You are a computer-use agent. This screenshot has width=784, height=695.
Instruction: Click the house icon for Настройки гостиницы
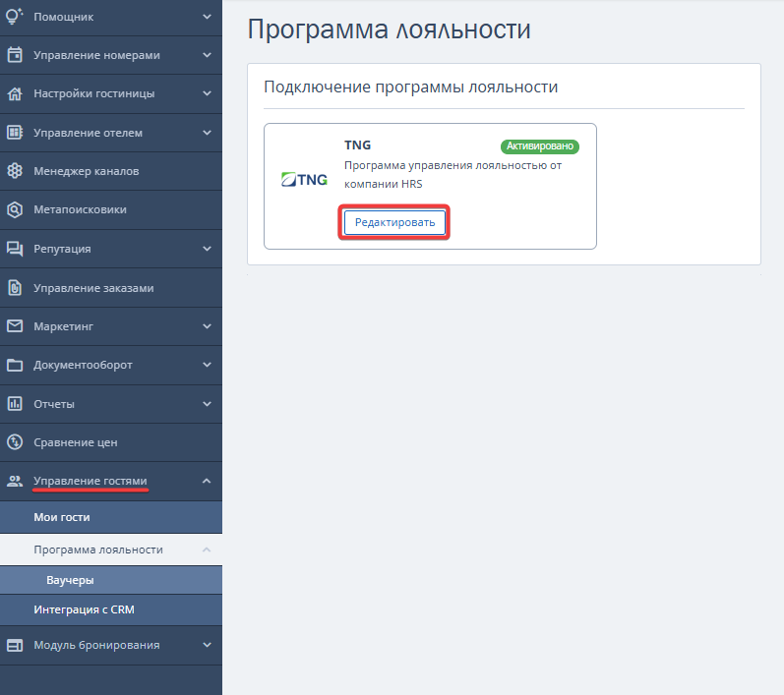[x=15, y=93]
